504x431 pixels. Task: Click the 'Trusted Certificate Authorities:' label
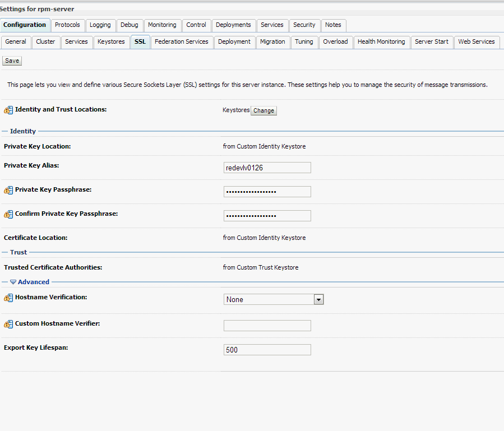point(53,267)
